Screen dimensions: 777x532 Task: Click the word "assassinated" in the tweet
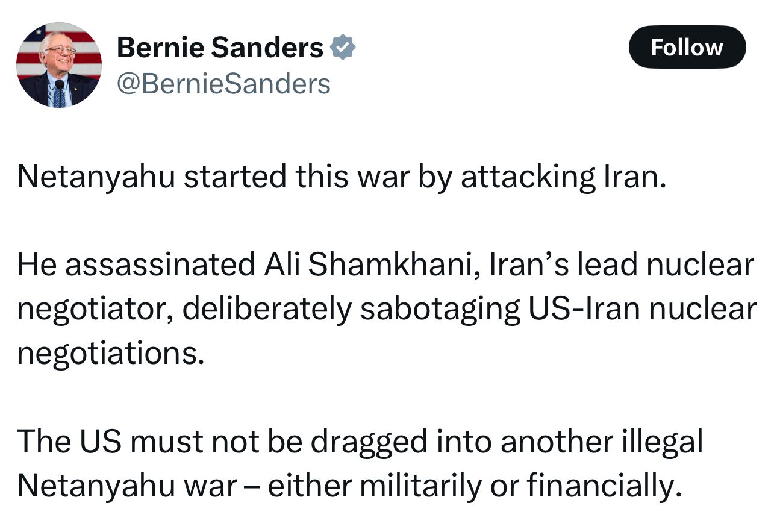pos(160,264)
